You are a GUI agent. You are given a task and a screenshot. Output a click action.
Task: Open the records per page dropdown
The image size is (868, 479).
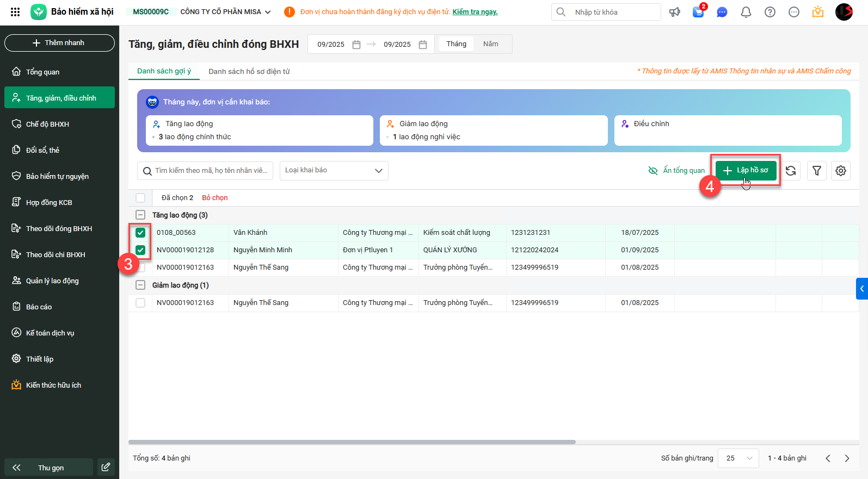click(738, 458)
